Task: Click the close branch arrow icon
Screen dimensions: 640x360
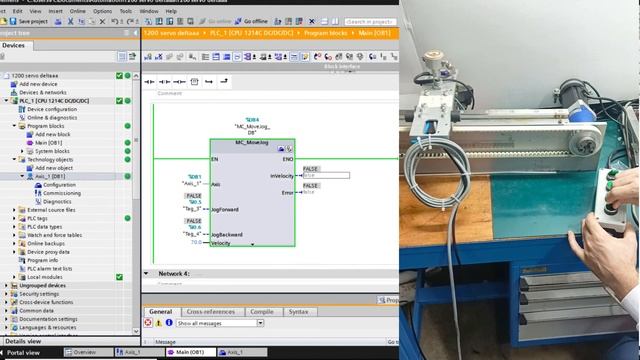Action: tap(224, 82)
